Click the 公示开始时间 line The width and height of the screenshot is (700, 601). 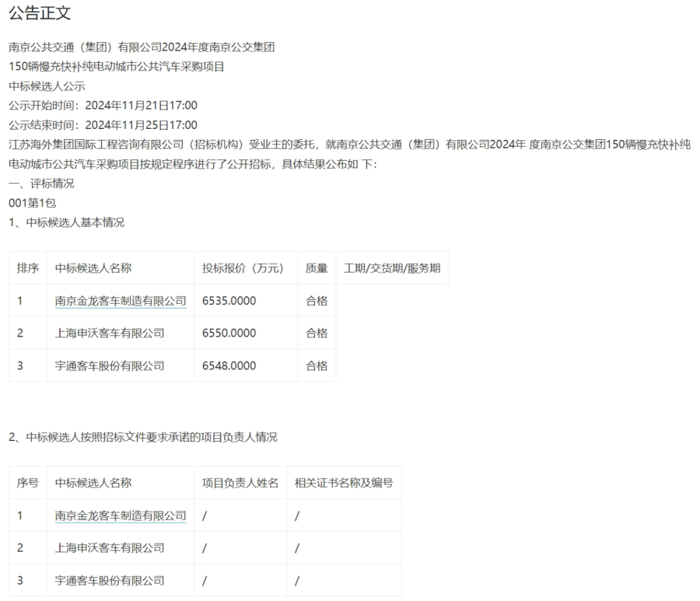coord(103,106)
